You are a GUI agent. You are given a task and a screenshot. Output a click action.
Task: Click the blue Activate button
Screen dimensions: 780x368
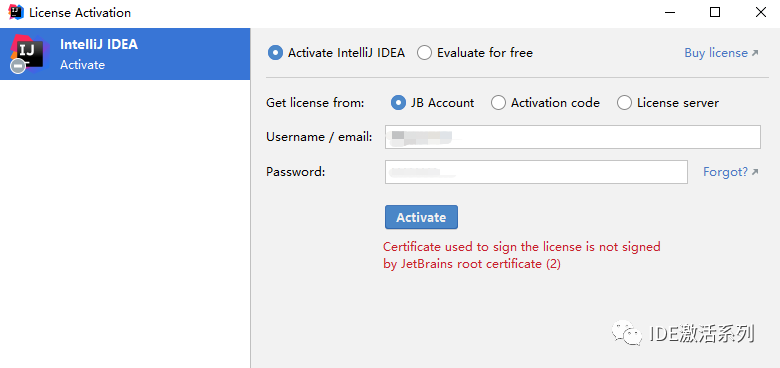(421, 217)
